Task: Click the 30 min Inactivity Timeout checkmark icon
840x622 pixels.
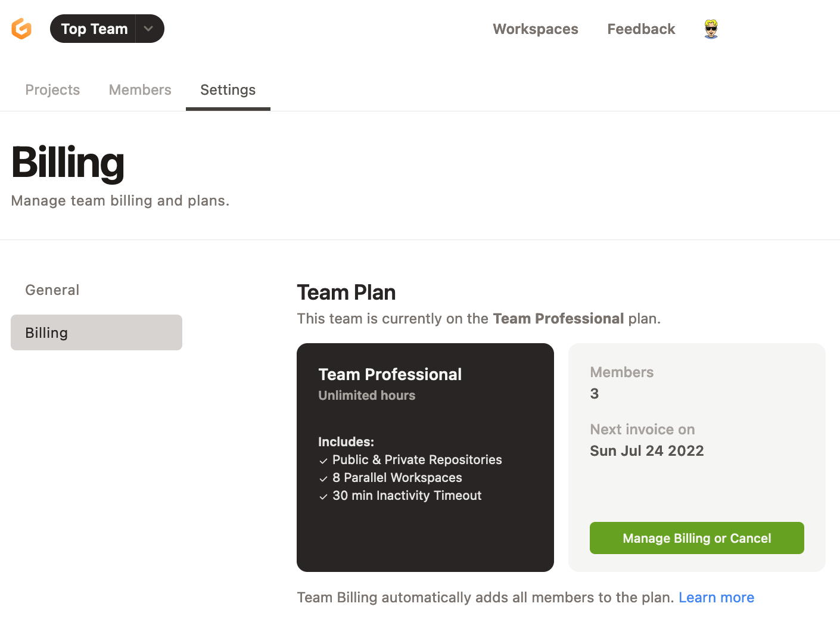Action: click(x=323, y=496)
